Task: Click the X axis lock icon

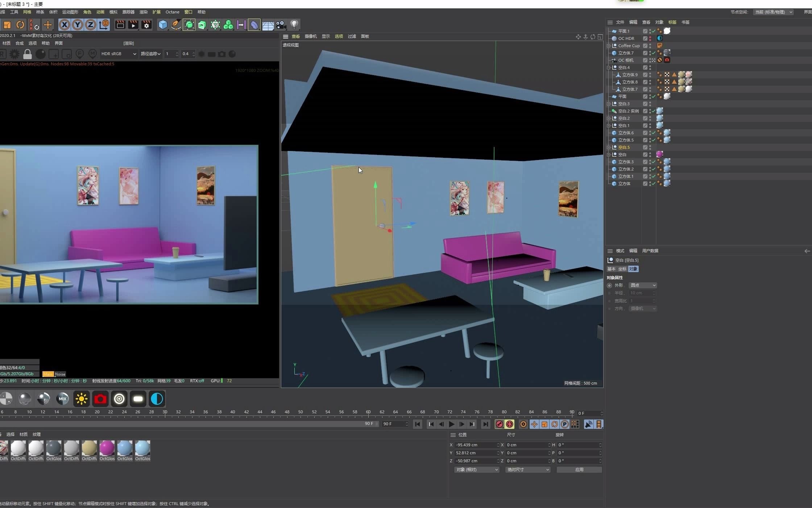Action: [x=64, y=25]
